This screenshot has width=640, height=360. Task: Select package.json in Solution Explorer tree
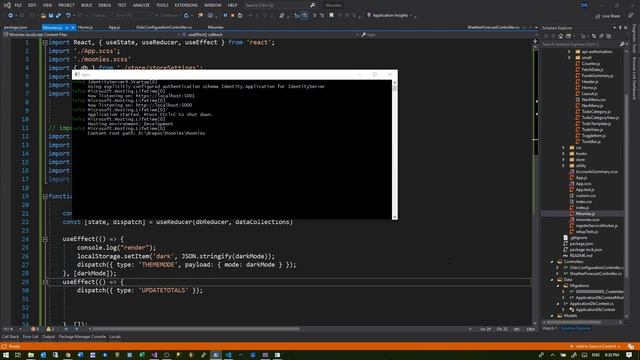(581, 244)
